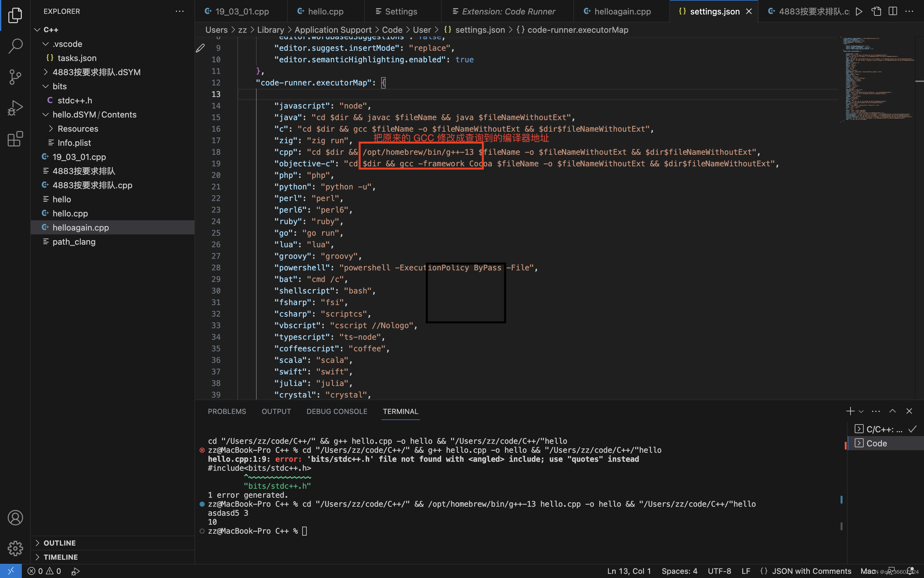Click the Split Editor Right icon
This screenshot has width=924, height=578.
[x=893, y=12]
